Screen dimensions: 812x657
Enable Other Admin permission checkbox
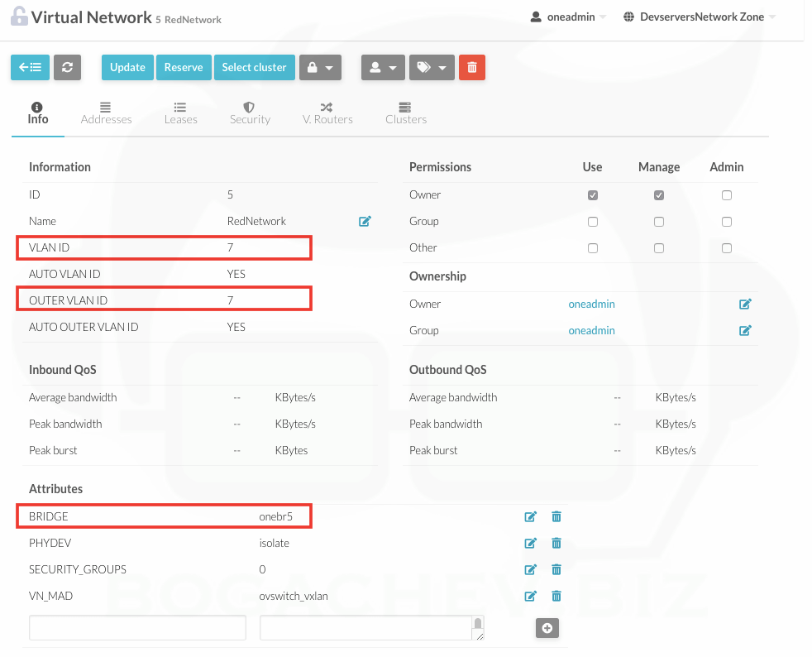point(726,248)
